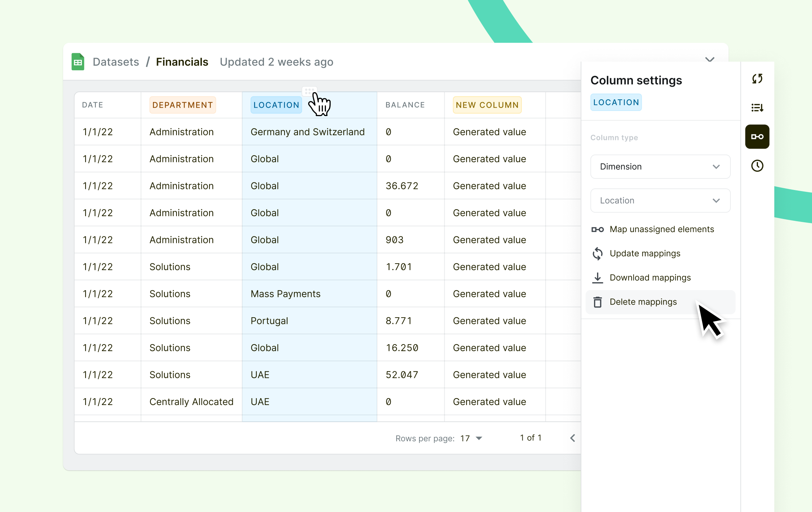Screen dimensions: 812x512
Task: Click the sync refresh icon in right sidebar
Action: pyautogui.click(x=757, y=79)
